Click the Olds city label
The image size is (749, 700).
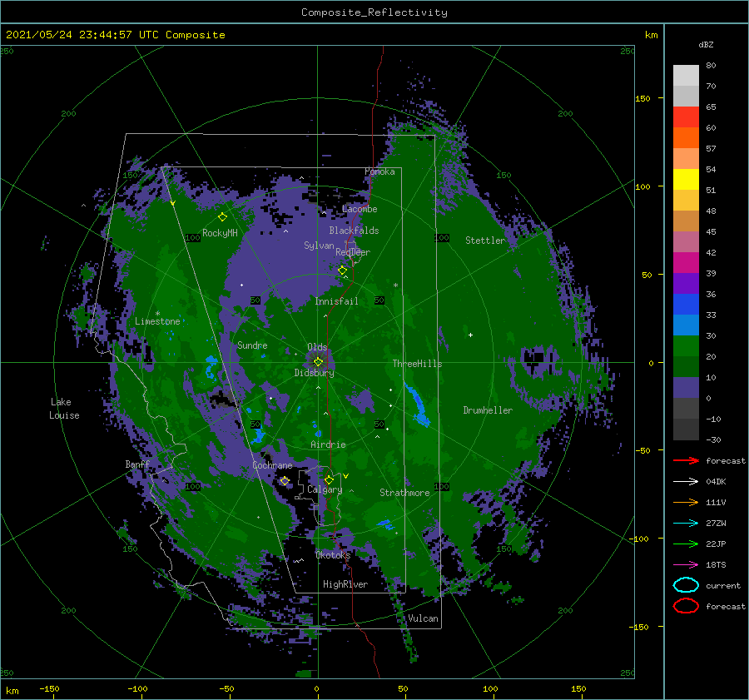tap(317, 347)
